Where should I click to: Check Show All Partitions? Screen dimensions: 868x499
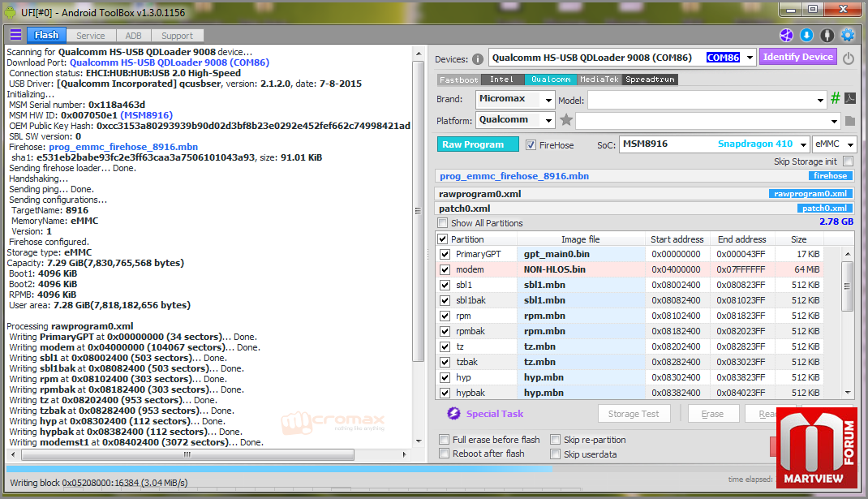point(442,223)
